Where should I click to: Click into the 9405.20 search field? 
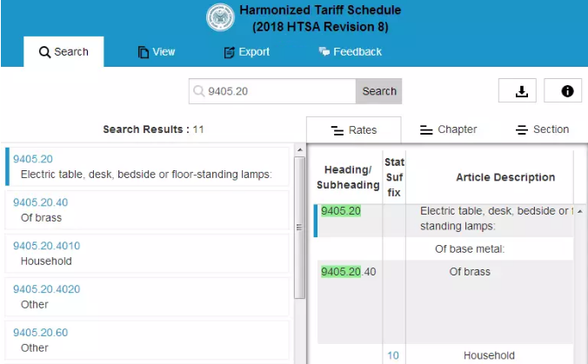click(278, 91)
